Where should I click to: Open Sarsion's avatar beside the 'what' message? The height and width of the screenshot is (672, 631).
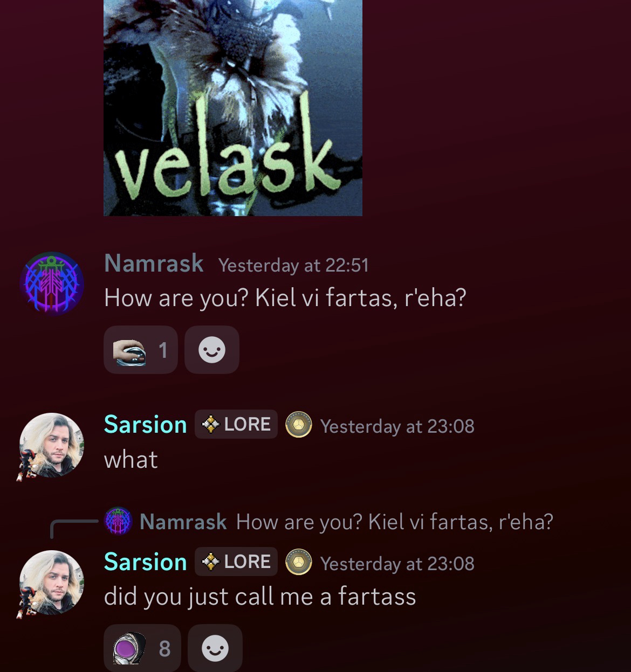(x=52, y=445)
